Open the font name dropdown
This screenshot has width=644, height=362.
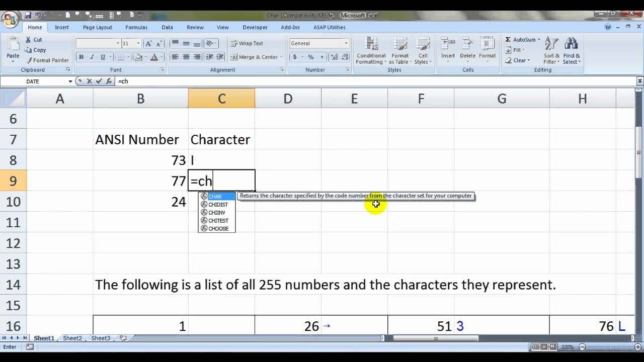point(118,44)
